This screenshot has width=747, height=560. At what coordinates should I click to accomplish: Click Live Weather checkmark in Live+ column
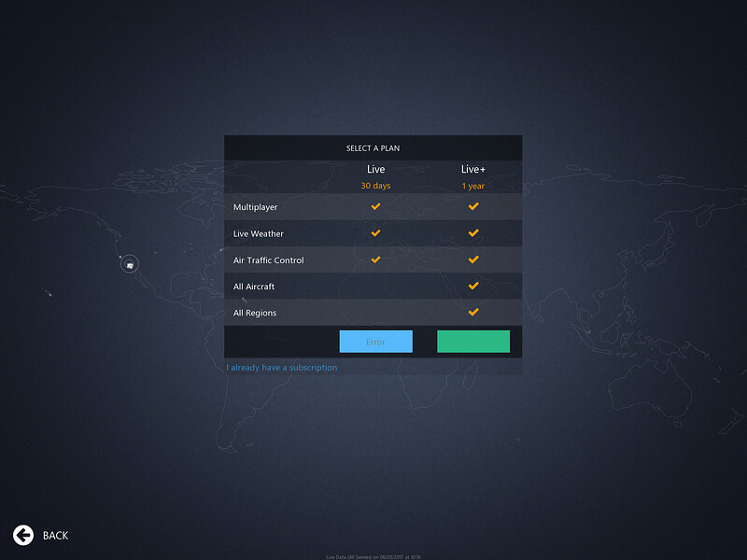pyautogui.click(x=473, y=232)
